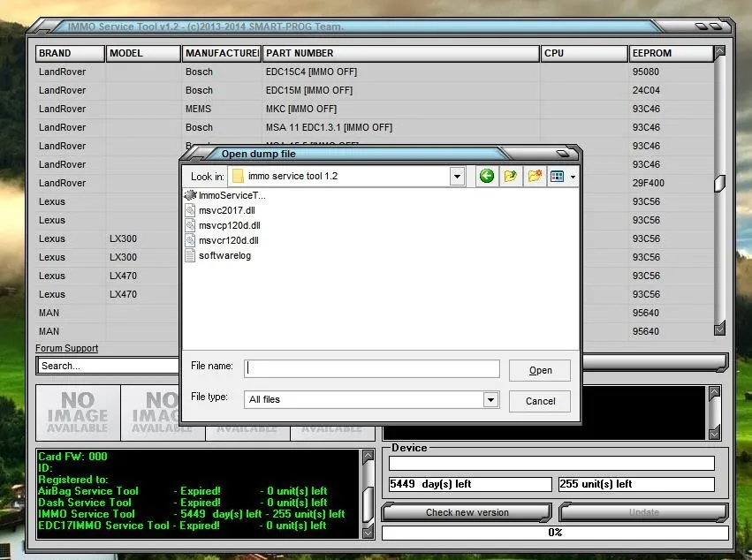Sort by BRAND column header
This screenshot has height=560, width=752.
click(x=70, y=53)
